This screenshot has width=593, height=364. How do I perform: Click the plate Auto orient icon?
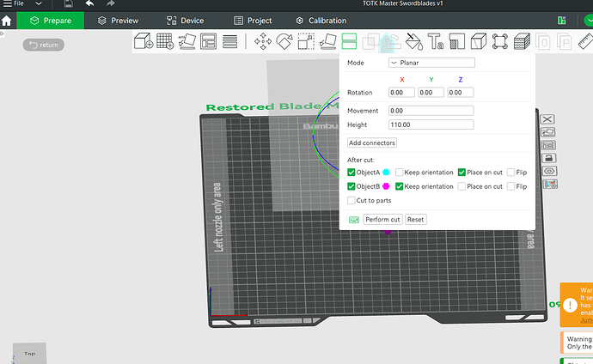(548, 132)
